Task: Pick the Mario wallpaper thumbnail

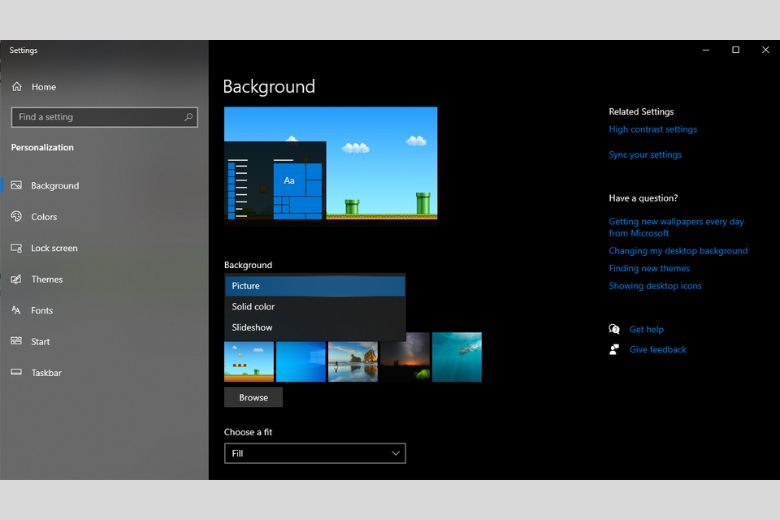Action: 249,361
